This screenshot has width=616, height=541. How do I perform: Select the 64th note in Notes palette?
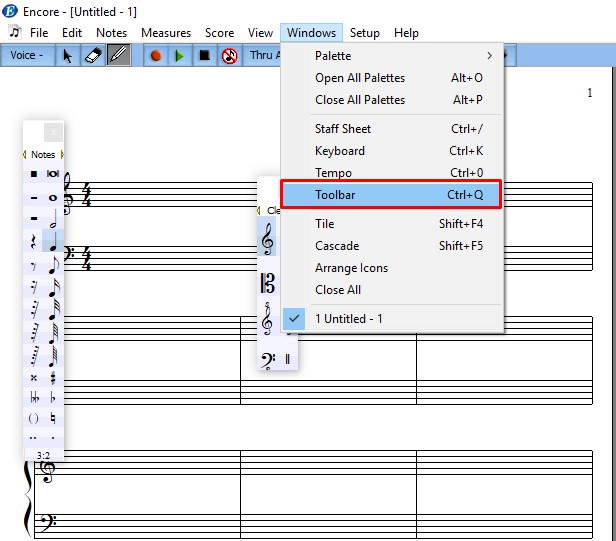[x=53, y=334]
